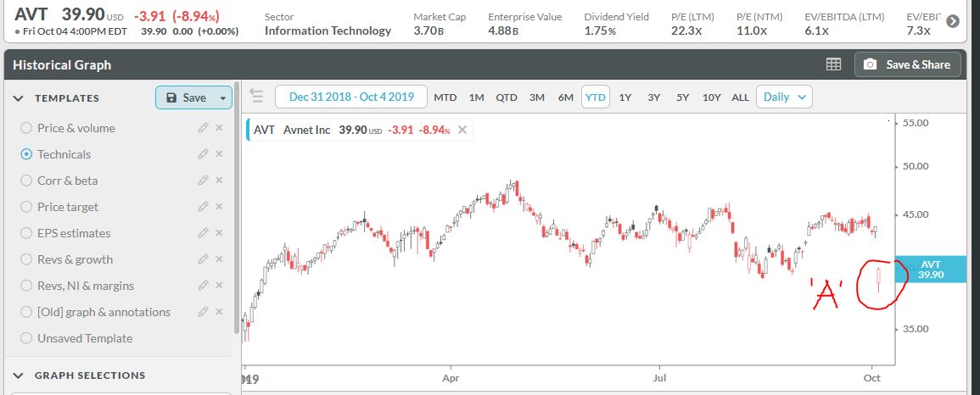
Task: Edit the Price target template
Action: coord(203,207)
